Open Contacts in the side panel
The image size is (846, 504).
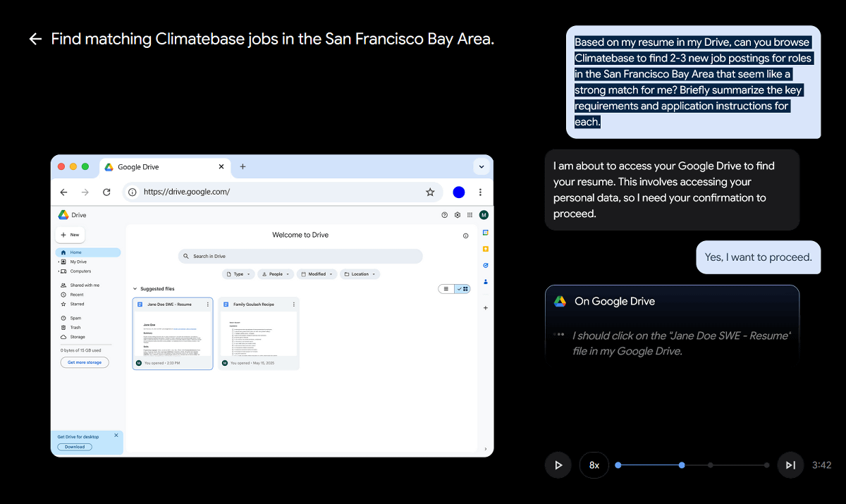486,281
